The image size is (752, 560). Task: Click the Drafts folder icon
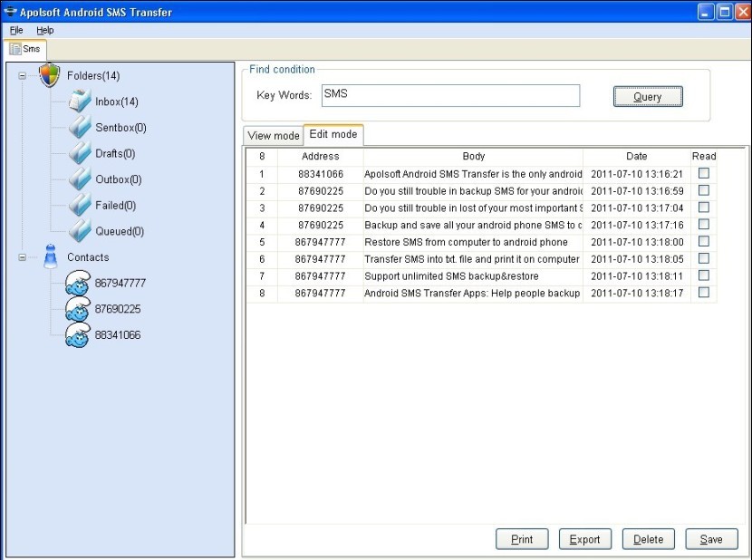tap(81, 154)
